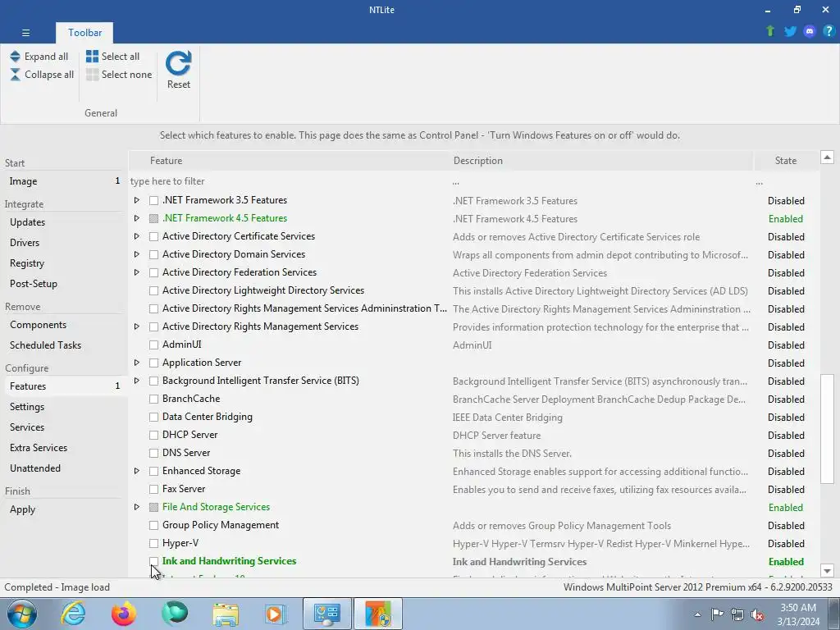This screenshot has width=840, height=630.
Task: Check the Fax Server checkbox
Action: pos(153,489)
